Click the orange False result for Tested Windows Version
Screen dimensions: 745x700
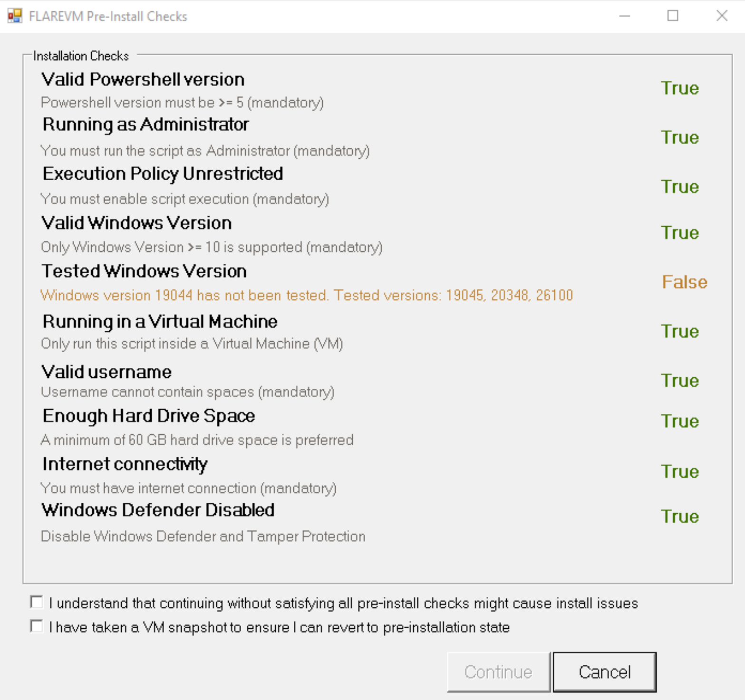(685, 282)
